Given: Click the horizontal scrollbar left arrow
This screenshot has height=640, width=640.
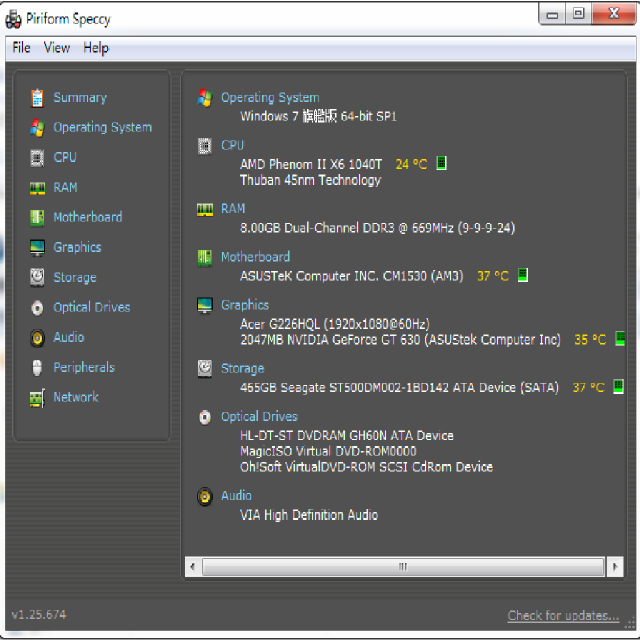Looking at the screenshot, I should click(193, 567).
